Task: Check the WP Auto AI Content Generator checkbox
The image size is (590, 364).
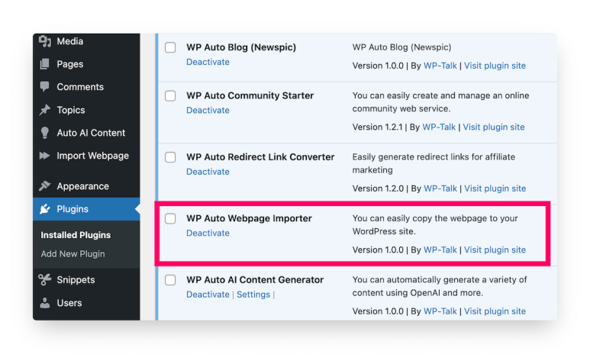Action: pyautogui.click(x=170, y=280)
